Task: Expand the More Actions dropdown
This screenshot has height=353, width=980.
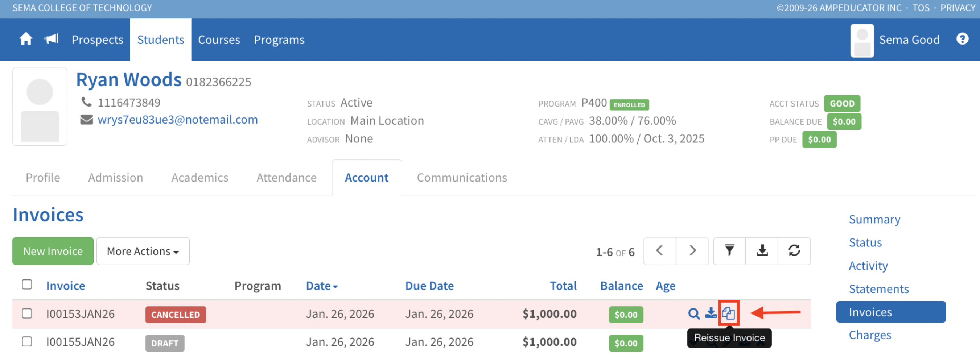Action: pyautogui.click(x=143, y=251)
